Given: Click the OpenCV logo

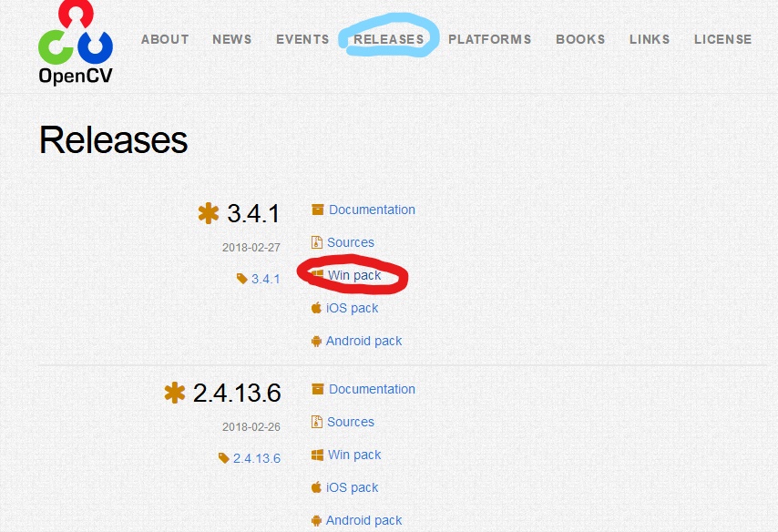Looking at the screenshot, I should [x=76, y=42].
